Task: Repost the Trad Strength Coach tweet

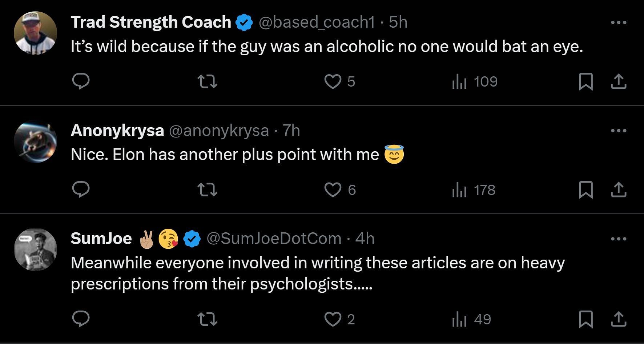Action: click(x=207, y=81)
